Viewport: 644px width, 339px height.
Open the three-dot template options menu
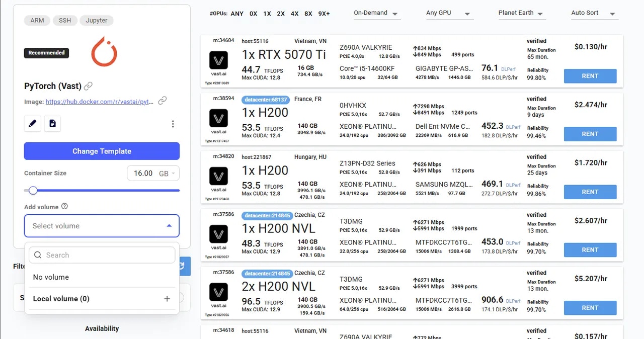173,124
